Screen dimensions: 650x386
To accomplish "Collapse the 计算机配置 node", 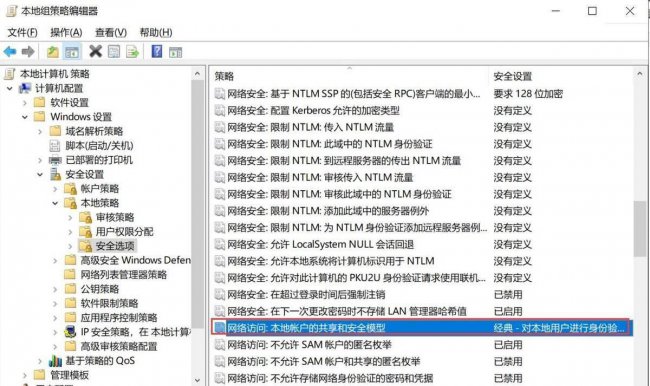I will tap(10, 88).
